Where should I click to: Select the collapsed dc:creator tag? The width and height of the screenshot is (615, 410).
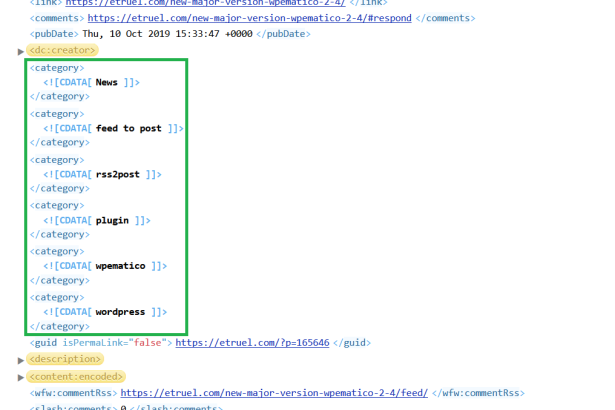62,50
